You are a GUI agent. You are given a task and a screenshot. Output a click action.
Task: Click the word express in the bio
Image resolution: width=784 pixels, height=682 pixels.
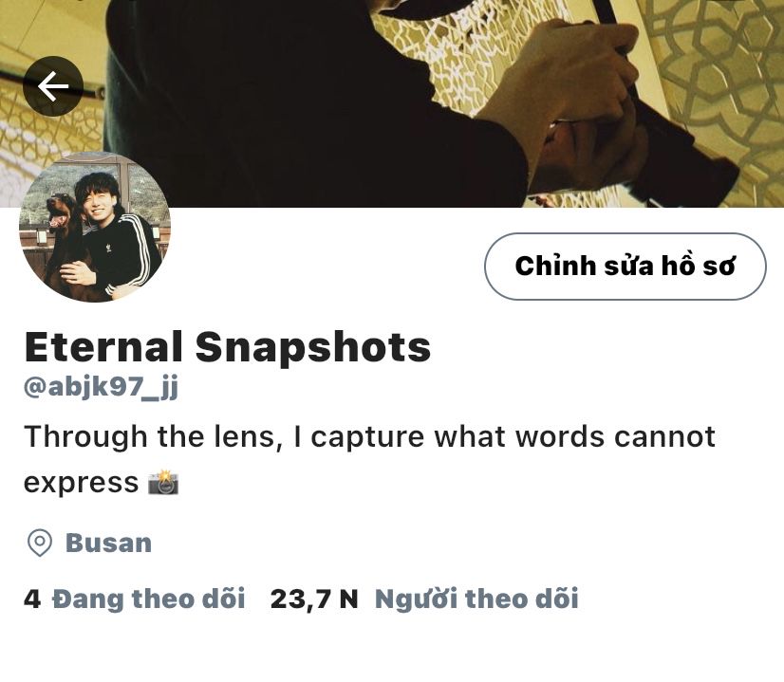pos(81,483)
